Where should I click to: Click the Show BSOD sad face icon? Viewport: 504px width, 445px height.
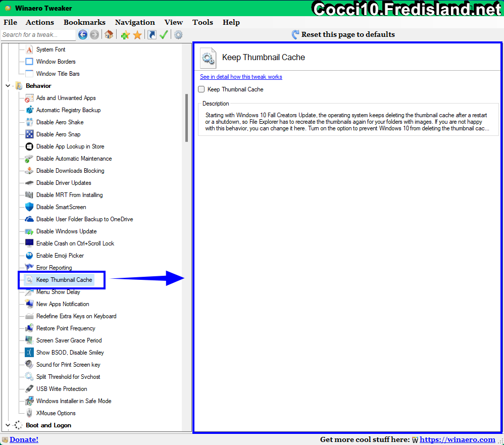tap(29, 353)
